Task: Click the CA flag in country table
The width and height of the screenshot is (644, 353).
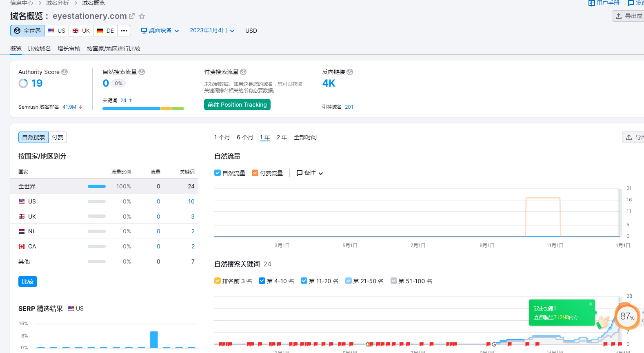Action: point(22,246)
